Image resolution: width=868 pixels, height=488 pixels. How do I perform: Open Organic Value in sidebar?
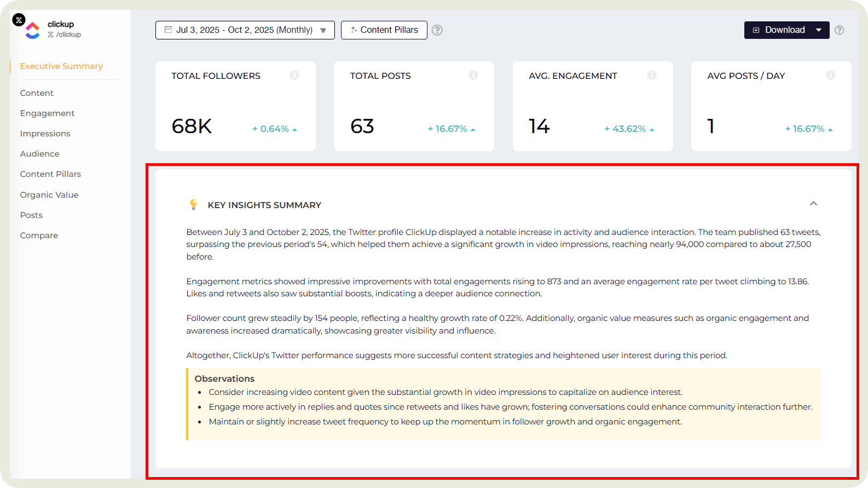[x=49, y=195]
